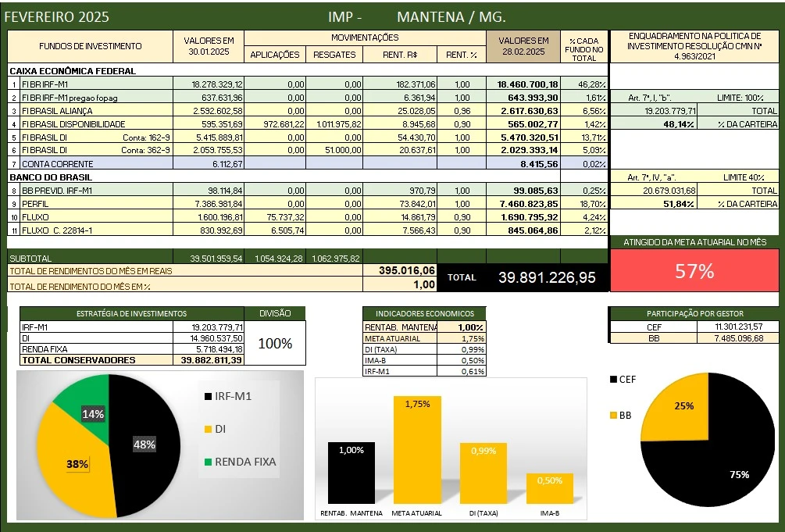This screenshot has height=532, width=785.
Task: Select the total 39.891.226,95 cell
Action: pos(547,277)
